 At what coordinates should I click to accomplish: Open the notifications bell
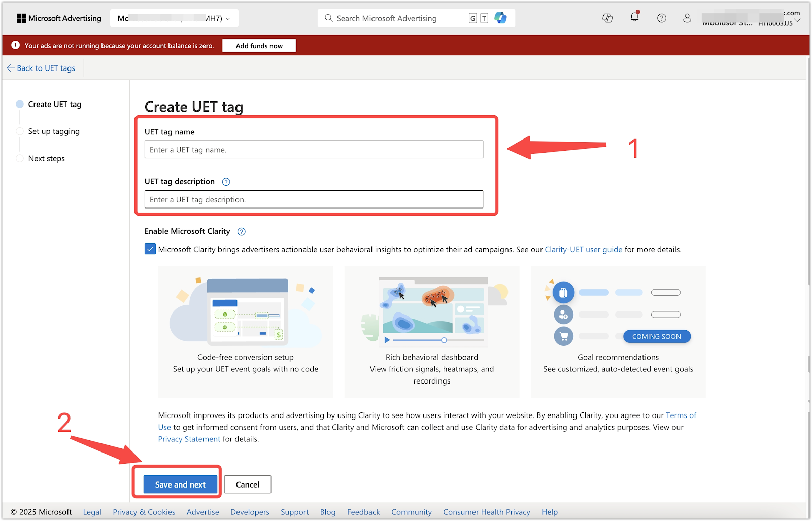(634, 17)
